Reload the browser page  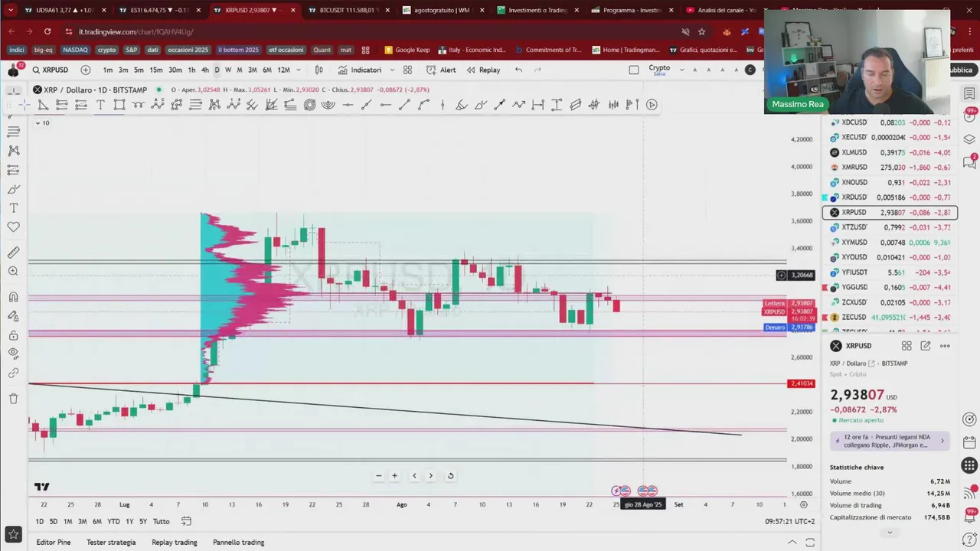click(47, 31)
